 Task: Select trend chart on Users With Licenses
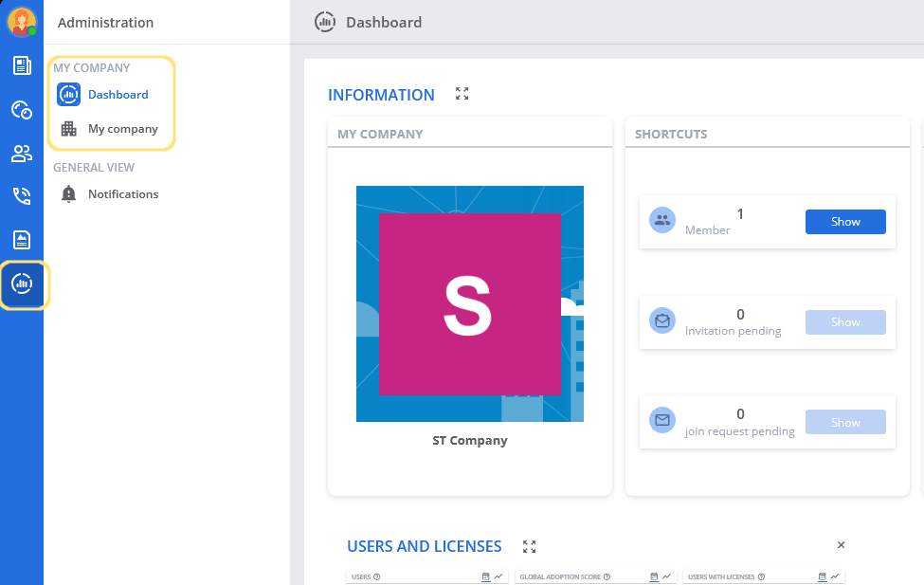tap(834, 576)
